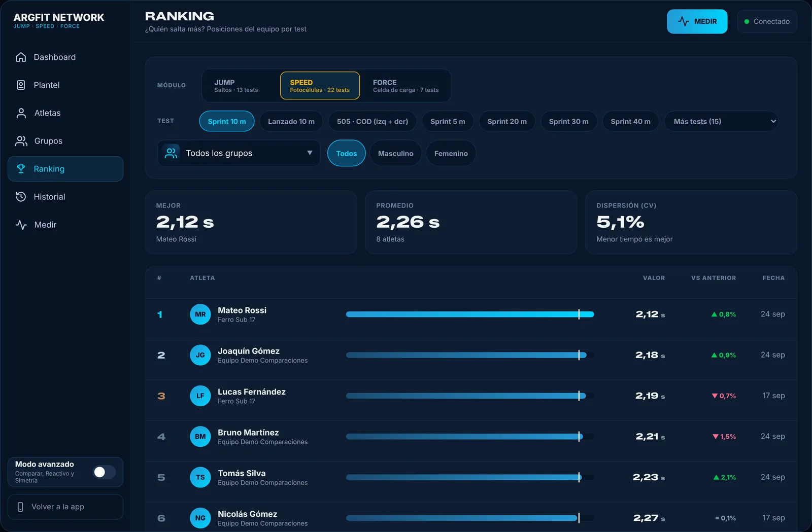Click the DISPERSIÓN (CV) 5,1% card

[x=691, y=222]
